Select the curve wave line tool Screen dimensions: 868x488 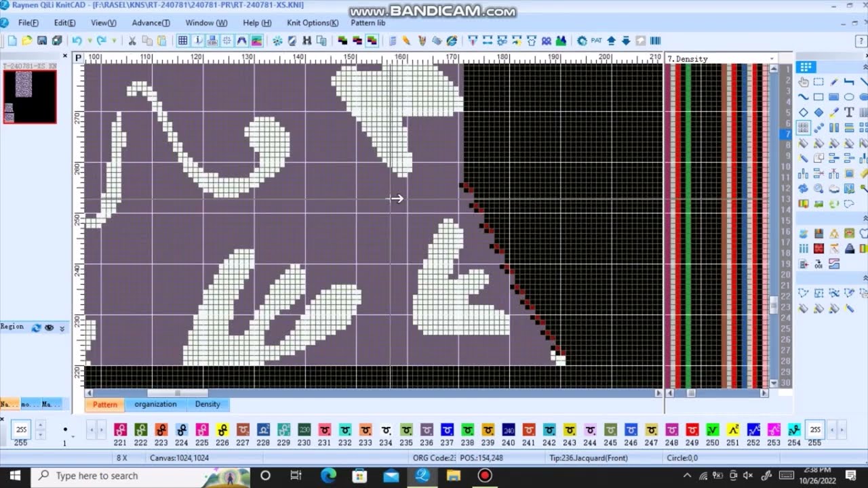click(804, 97)
